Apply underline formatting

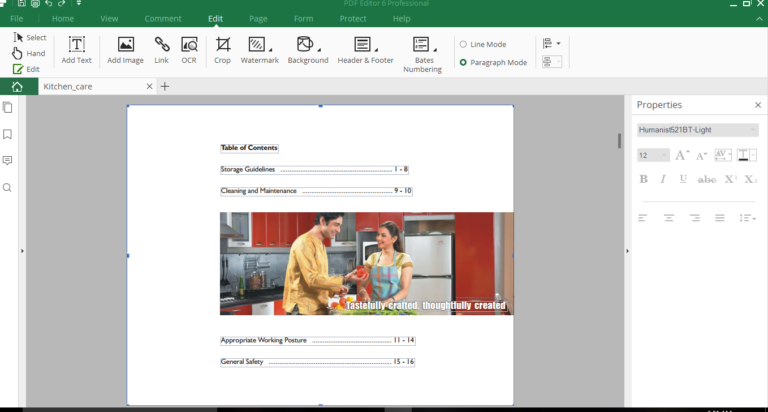point(683,179)
